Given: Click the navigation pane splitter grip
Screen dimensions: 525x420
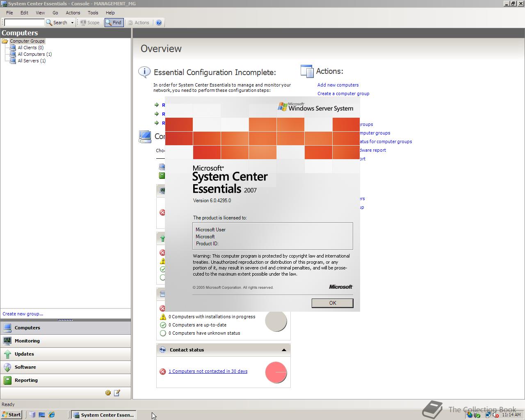Looking at the screenshot, I should coord(66,320).
